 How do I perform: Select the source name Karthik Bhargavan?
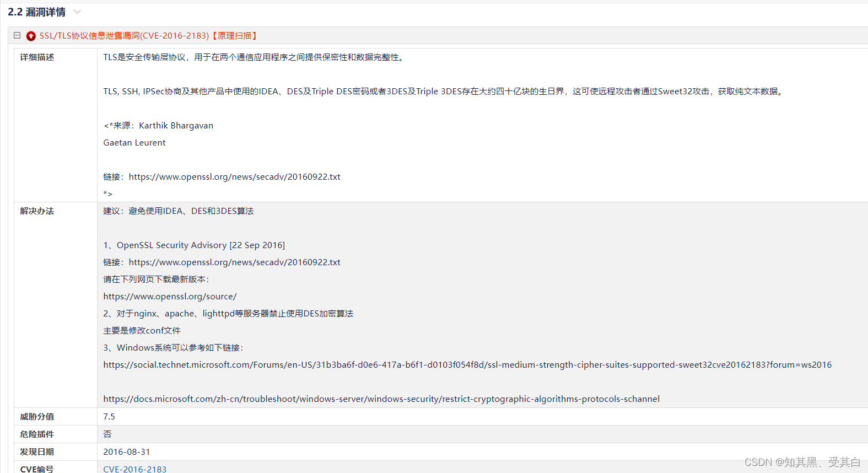tap(176, 126)
